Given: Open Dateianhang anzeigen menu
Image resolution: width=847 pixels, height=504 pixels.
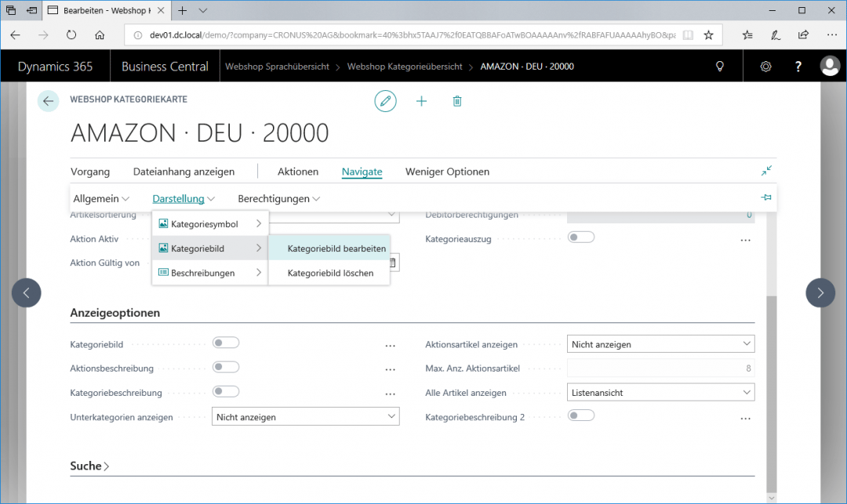Looking at the screenshot, I should click(184, 172).
